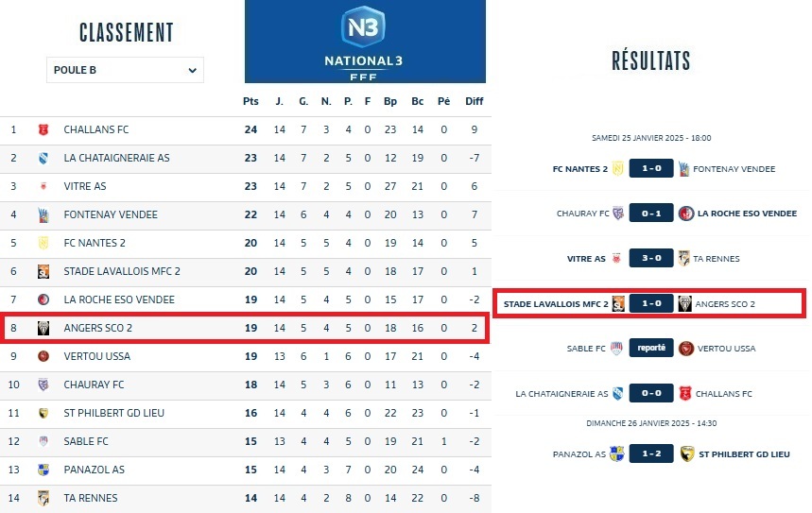Click the 1 - 0 score for Nantes-Fontenay
Image resolution: width=812 pixels, height=513 pixels.
pos(651,169)
